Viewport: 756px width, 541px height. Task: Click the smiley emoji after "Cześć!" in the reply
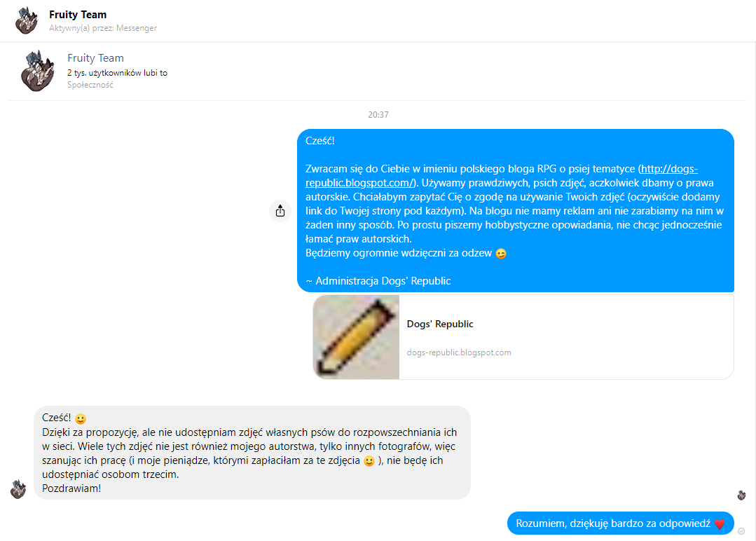(x=81, y=418)
